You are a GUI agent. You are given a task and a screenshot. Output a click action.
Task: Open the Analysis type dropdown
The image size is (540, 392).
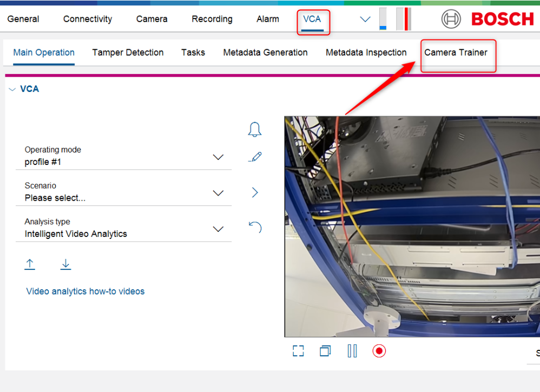(x=218, y=229)
